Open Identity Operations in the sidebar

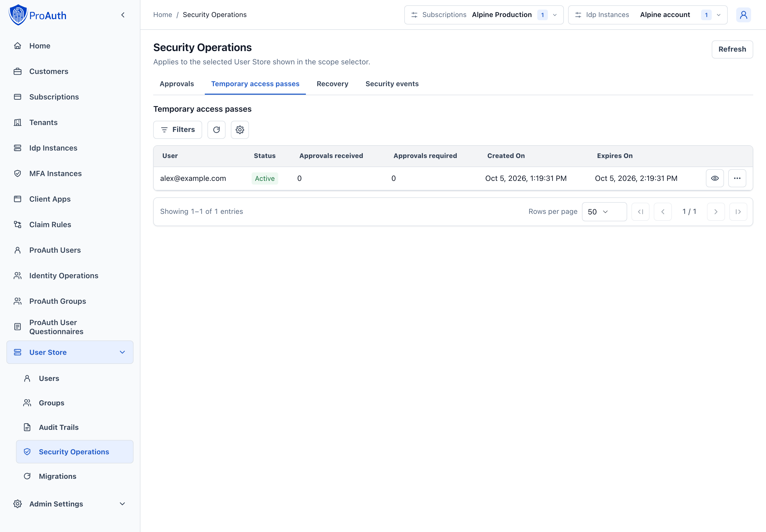pyautogui.click(x=70, y=276)
